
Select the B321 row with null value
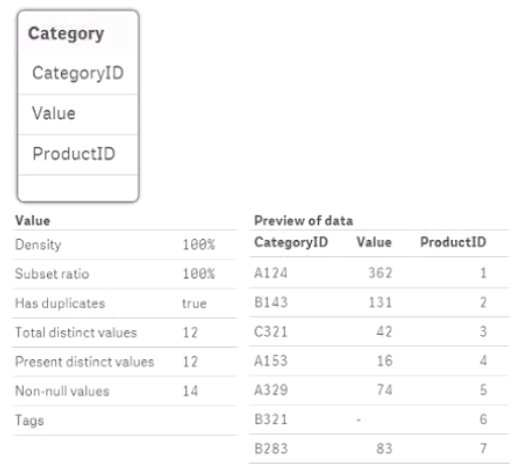(x=379, y=419)
